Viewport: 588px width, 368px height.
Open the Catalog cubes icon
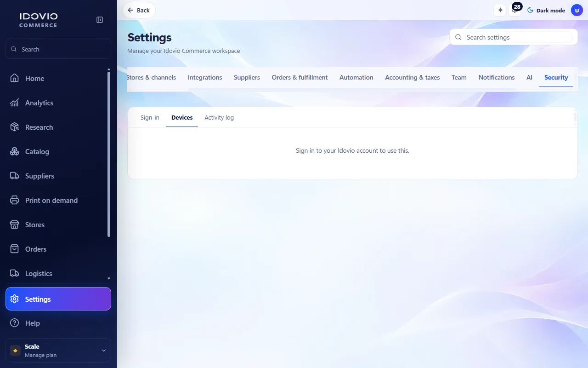pyautogui.click(x=15, y=151)
